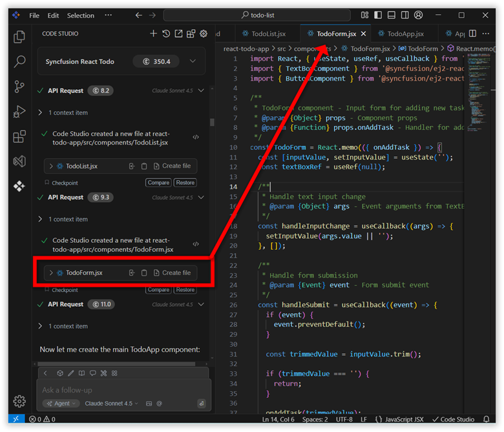Screen dimensions: 504x432
Task: Expand context item under API Request 11.0
Action: (40, 326)
